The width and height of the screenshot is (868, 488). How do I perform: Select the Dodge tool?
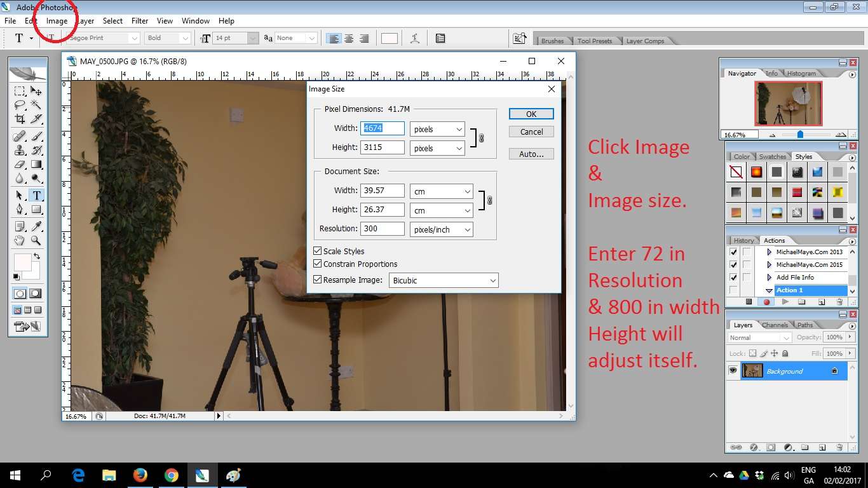(36, 179)
